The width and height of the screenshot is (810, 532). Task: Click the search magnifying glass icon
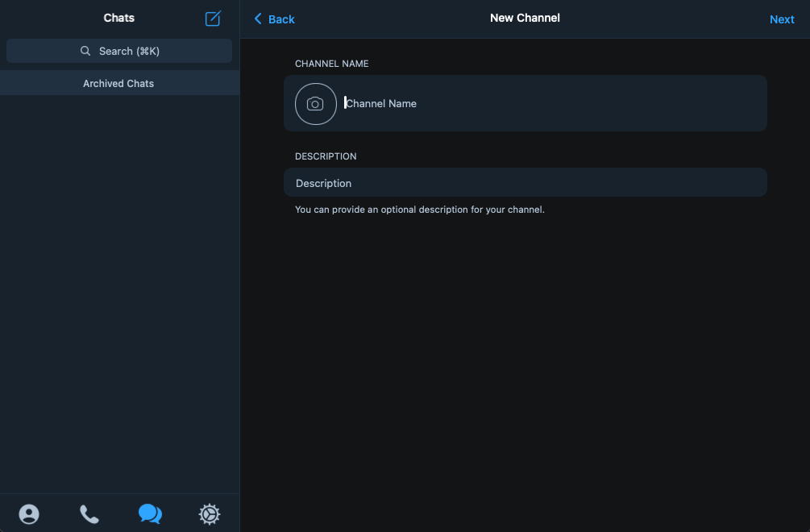(85, 50)
